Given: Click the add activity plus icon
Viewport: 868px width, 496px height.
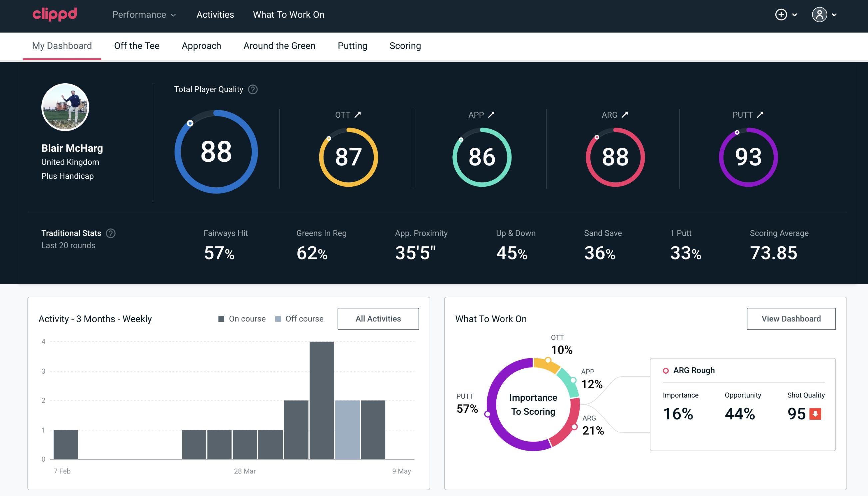Looking at the screenshot, I should (782, 15).
